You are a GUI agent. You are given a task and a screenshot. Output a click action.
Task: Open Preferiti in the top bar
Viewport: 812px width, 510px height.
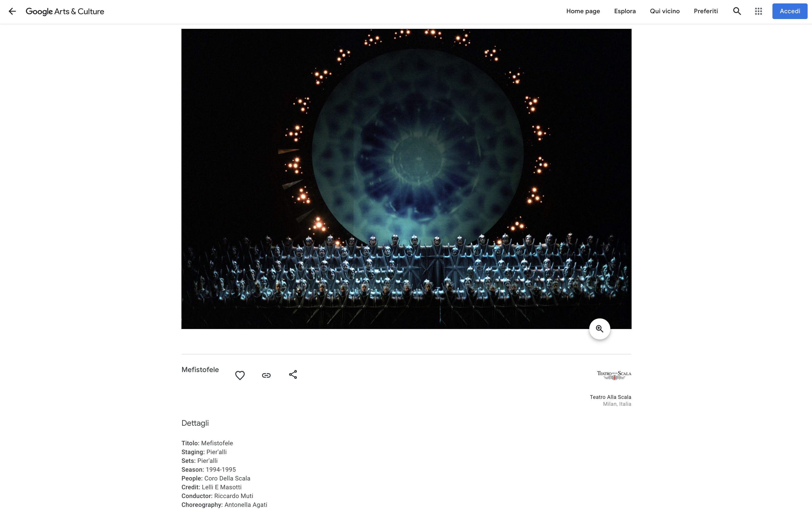point(706,11)
